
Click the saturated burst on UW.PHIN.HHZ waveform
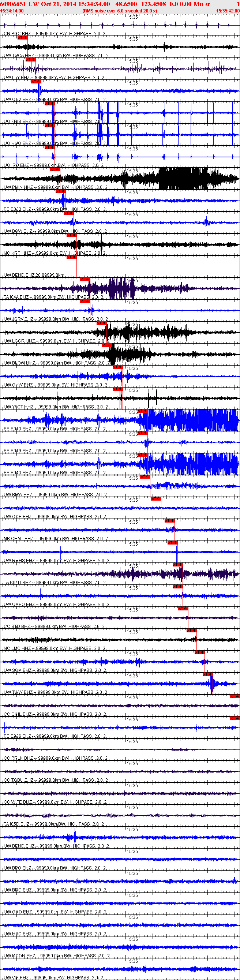[183, 179]
